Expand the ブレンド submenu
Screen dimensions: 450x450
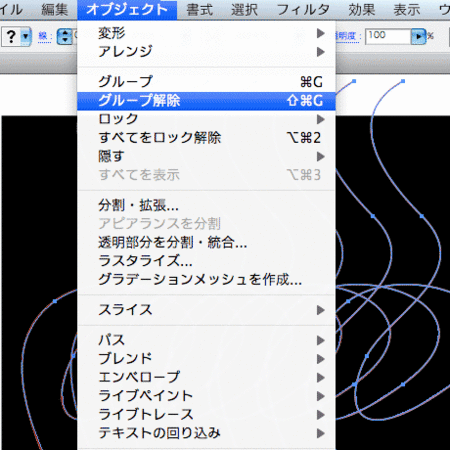pyautogui.click(x=206, y=359)
